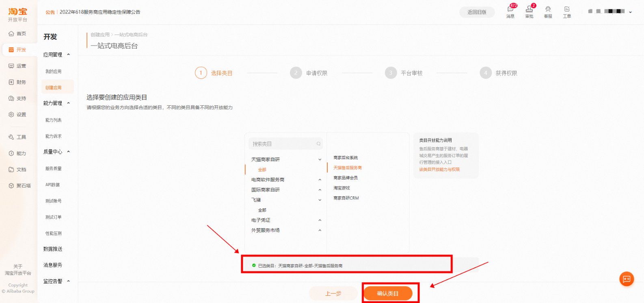The image size is (644, 303).
Task: Open the 客服 customer service icon
Action: 548,12
